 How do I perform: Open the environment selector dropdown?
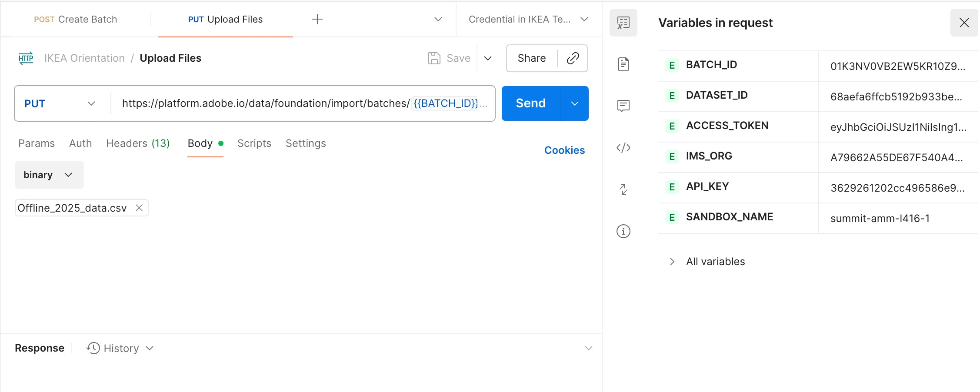[529, 19]
